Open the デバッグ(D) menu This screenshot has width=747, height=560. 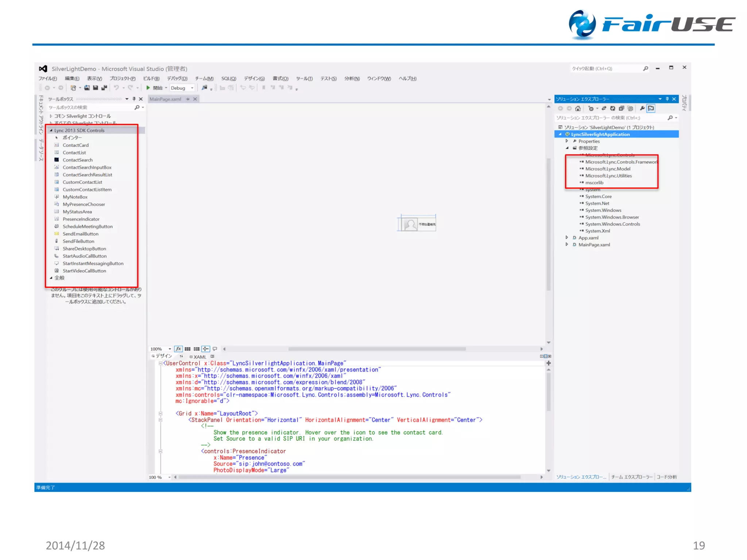177,78
